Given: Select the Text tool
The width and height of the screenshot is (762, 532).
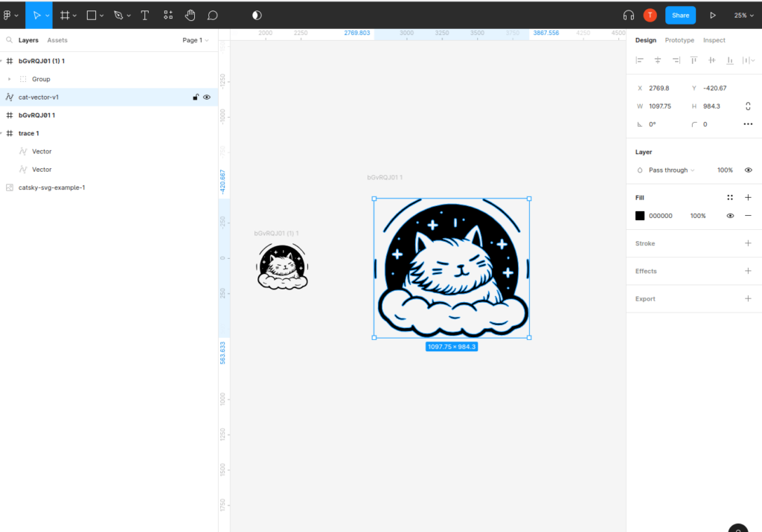Looking at the screenshot, I should click(144, 15).
